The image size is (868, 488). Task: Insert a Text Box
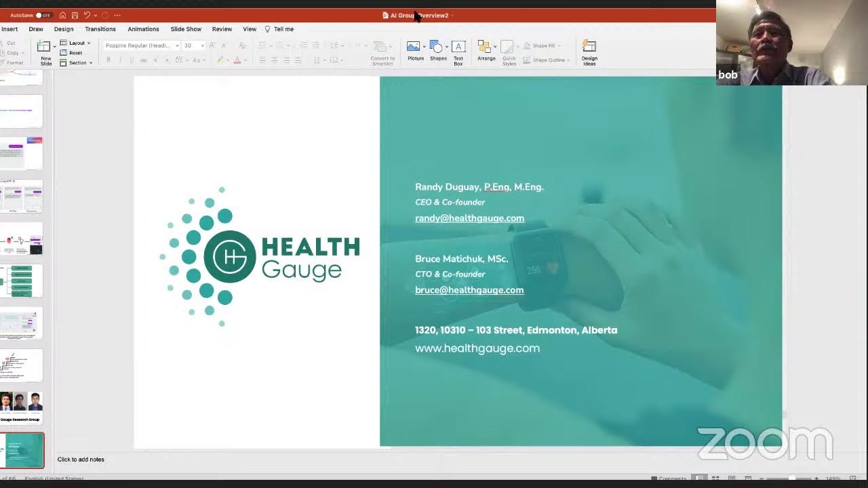pyautogui.click(x=458, y=52)
